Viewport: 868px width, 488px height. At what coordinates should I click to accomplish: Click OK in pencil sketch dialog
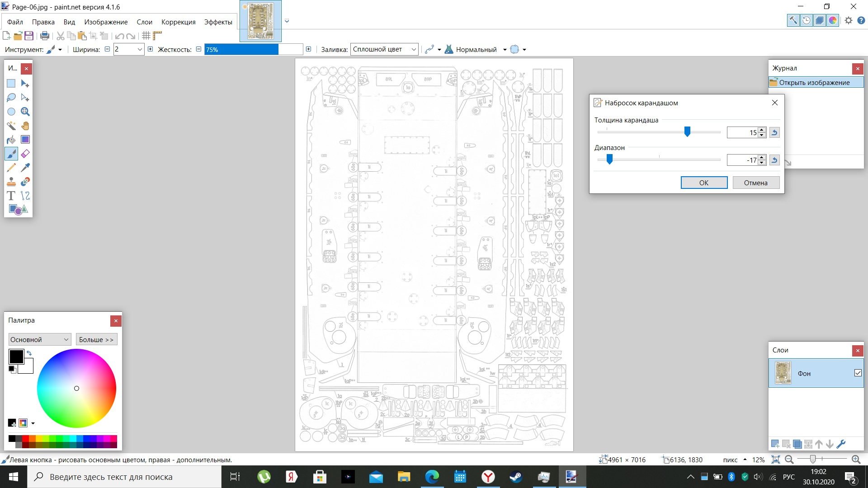(703, 183)
